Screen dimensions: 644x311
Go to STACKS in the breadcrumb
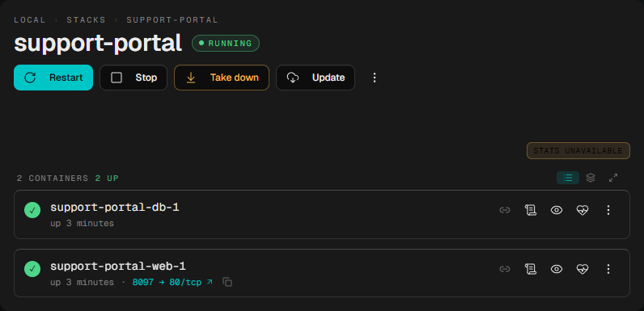(x=87, y=19)
